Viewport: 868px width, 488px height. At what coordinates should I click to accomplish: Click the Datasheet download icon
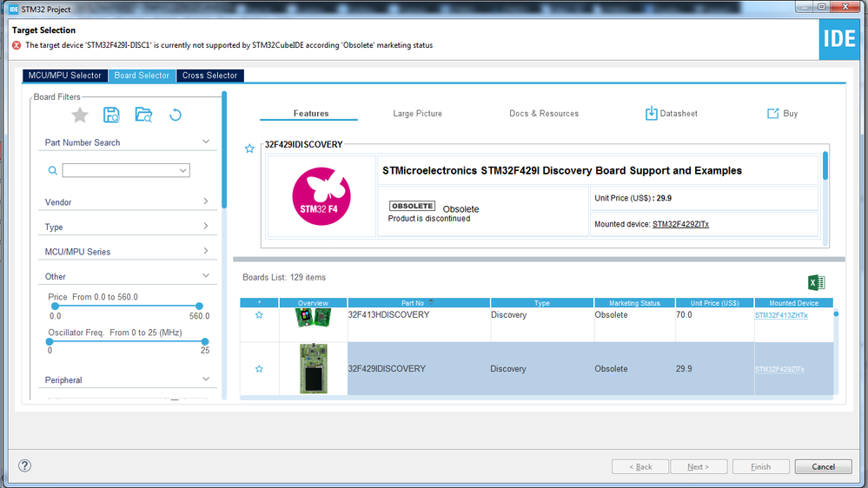pyautogui.click(x=651, y=114)
